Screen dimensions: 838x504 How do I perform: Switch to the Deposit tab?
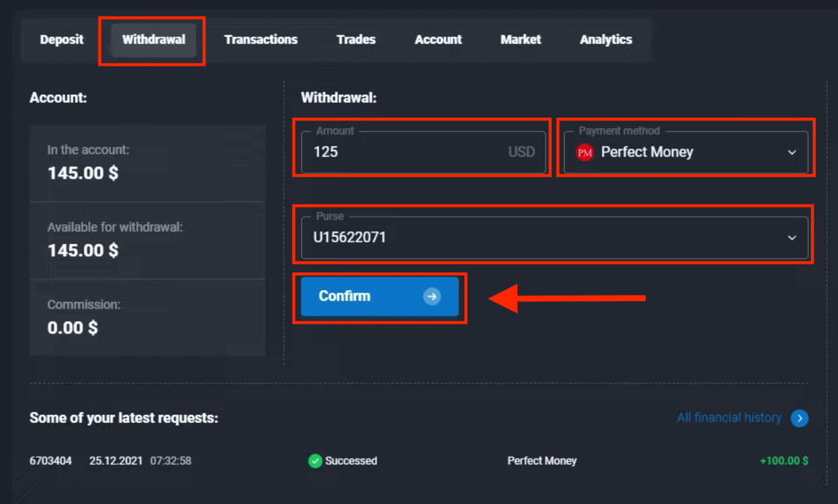pyautogui.click(x=62, y=40)
